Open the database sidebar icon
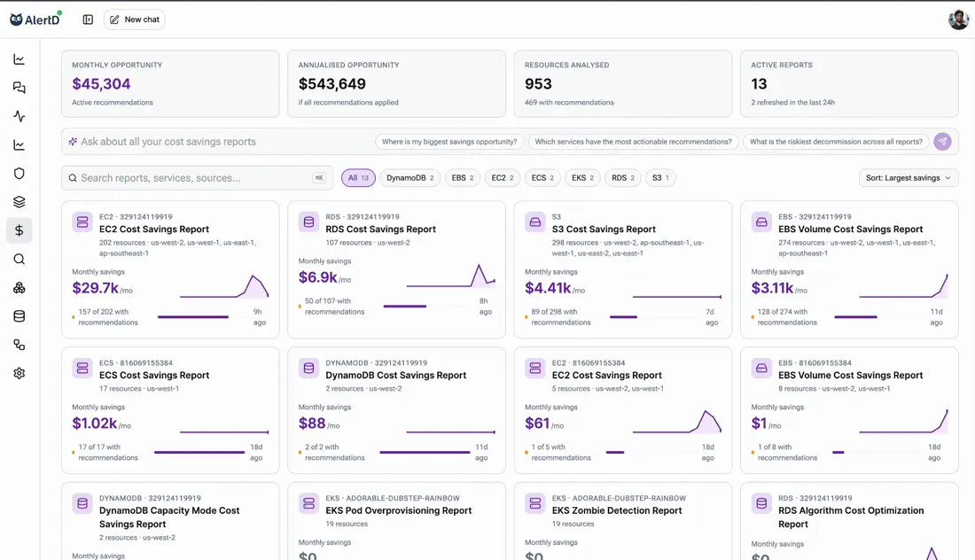The image size is (975, 560). coord(19,316)
